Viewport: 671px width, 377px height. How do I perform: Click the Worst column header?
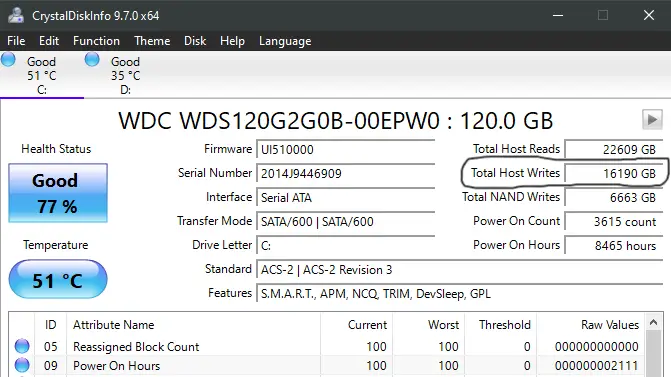[x=428, y=325]
